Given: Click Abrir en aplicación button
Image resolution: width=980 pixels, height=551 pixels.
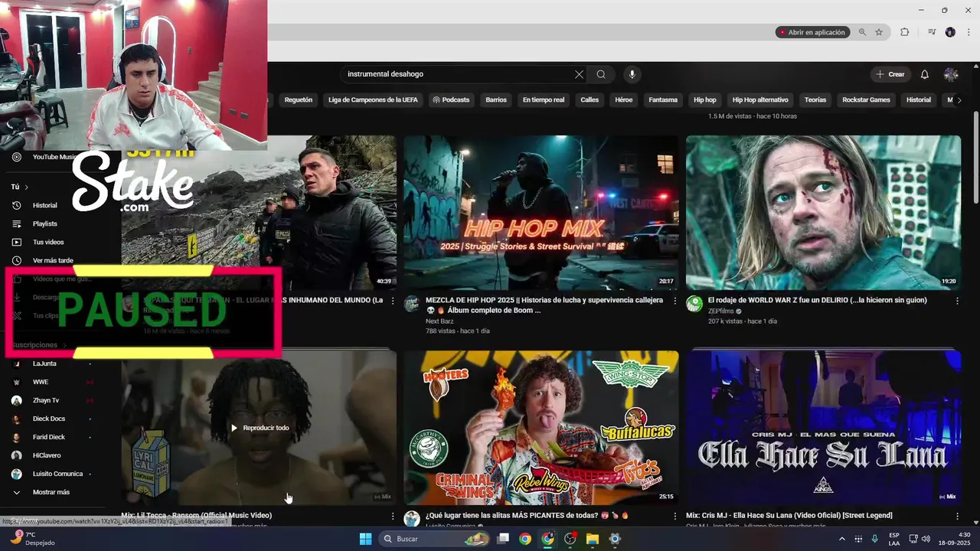Looking at the screenshot, I should 812,32.
